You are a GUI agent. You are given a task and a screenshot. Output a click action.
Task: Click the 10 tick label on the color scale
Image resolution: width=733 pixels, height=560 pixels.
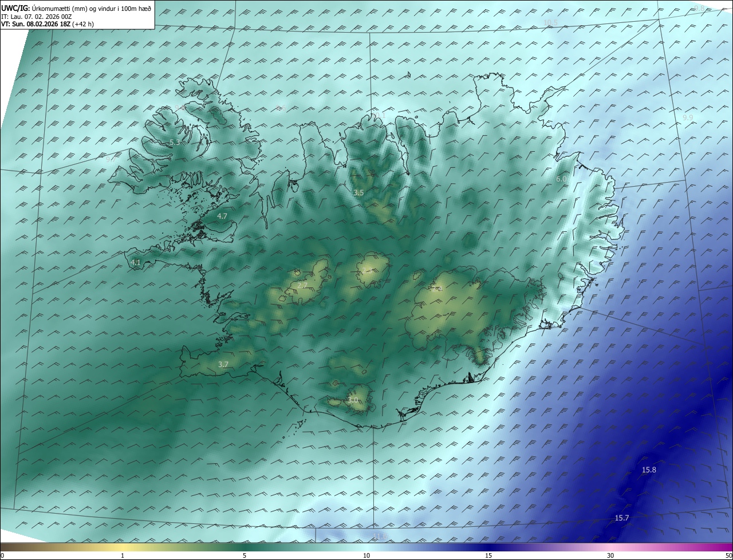(366, 555)
